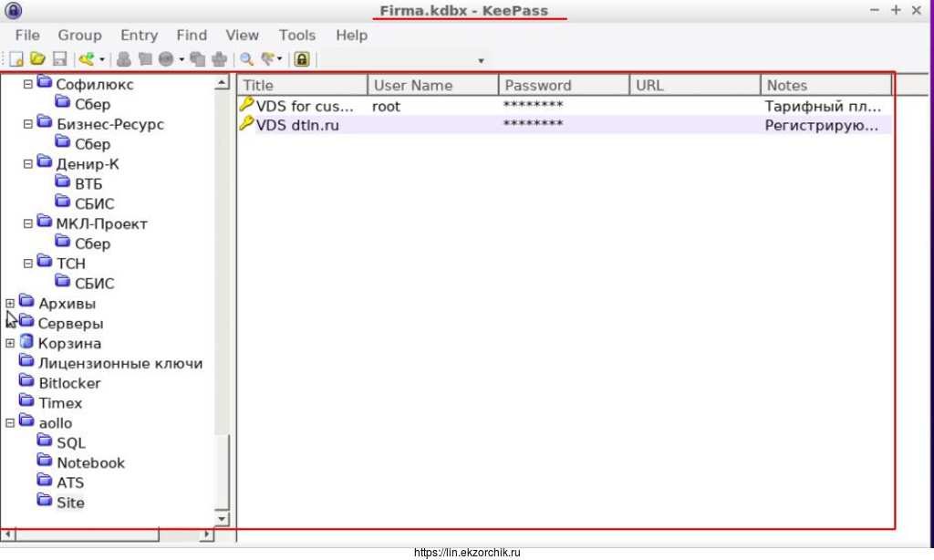Collapse the ТСН group

(28, 264)
